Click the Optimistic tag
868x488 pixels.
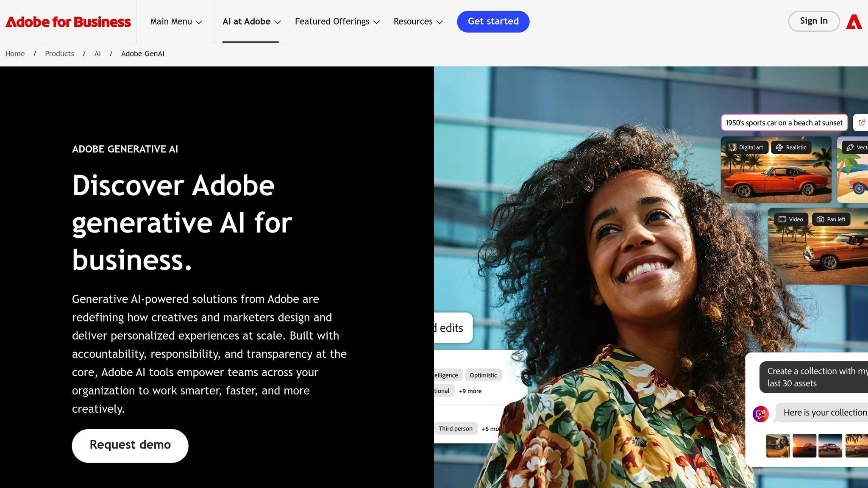pos(483,375)
